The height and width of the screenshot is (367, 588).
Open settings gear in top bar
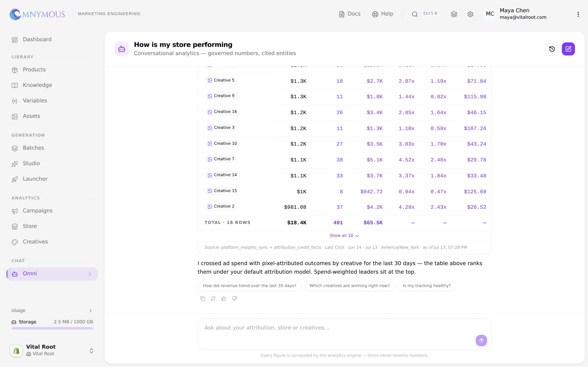470,14
